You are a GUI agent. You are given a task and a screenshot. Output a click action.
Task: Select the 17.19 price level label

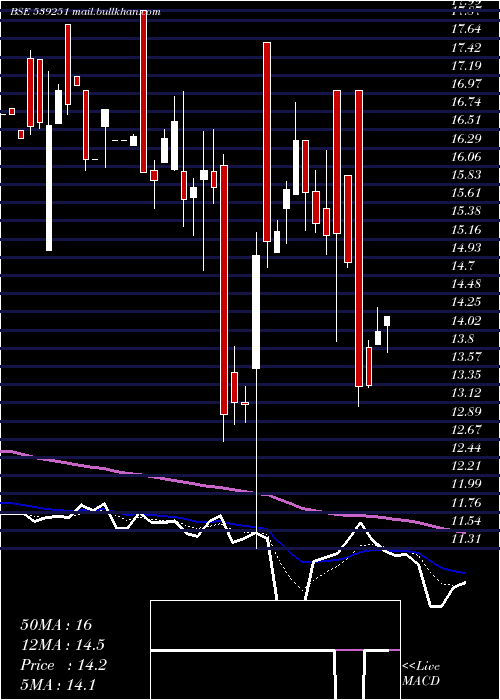tap(466, 66)
